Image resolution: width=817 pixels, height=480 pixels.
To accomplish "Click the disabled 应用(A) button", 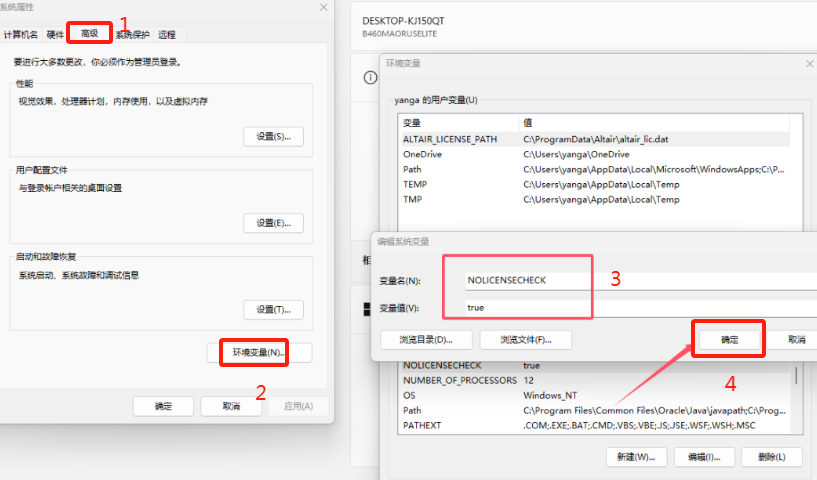I will 299,406.
